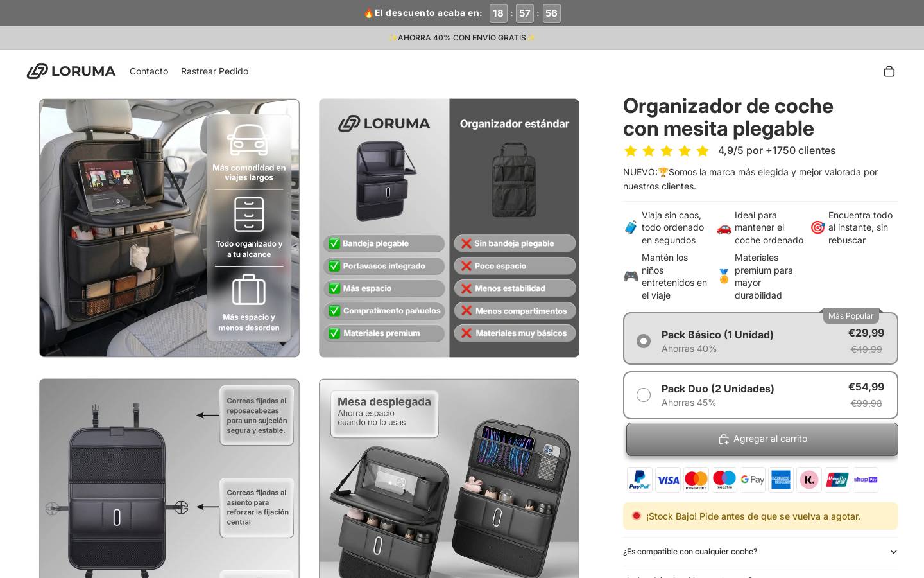Click the €54,99 price
This screenshot has width=924, height=578.
click(x=866, y=387)
